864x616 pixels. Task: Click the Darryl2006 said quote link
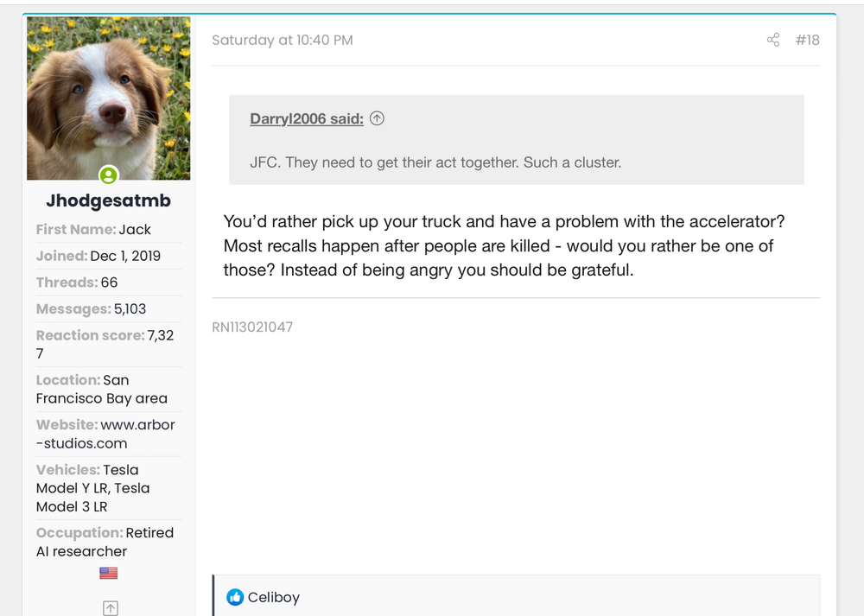click(x=307, y=119)
